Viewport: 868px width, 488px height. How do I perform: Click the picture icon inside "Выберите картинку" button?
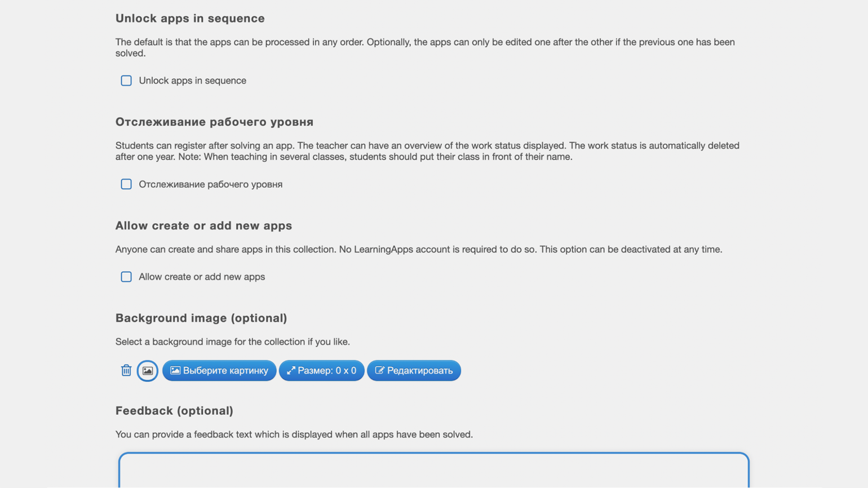tap(175, 370)
